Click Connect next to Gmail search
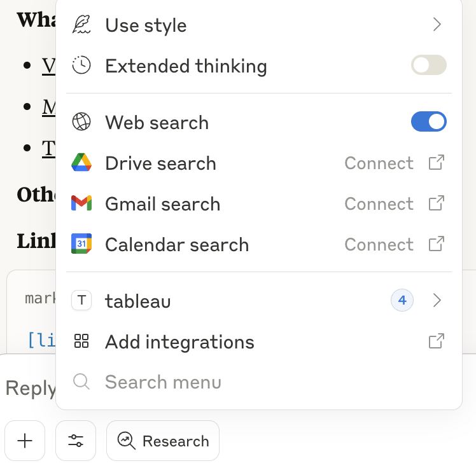Viewport: 476px width, 468px height. point(379,204)
